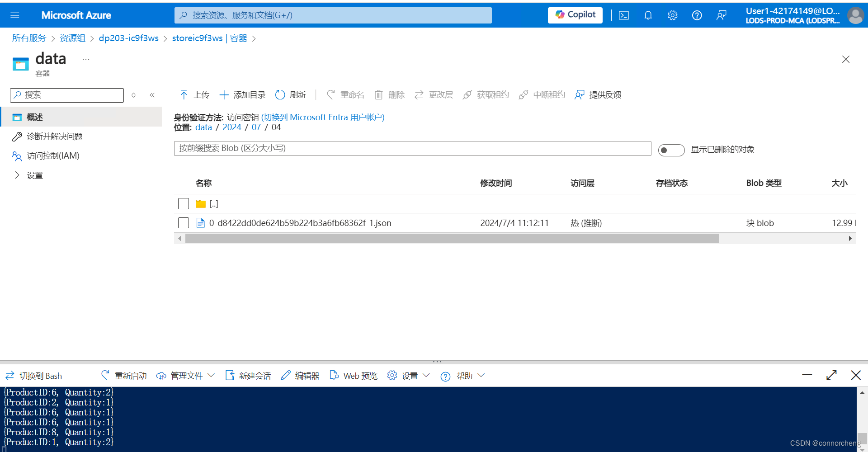Focus the global resource search box
This screenshot has height=452, width=868.
[333, 15]
